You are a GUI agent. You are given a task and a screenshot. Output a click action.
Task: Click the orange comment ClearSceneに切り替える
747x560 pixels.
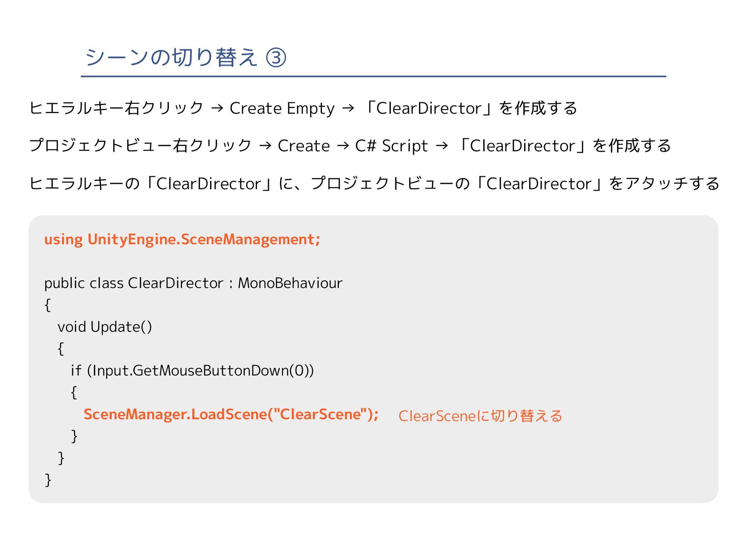click(480, 416)
